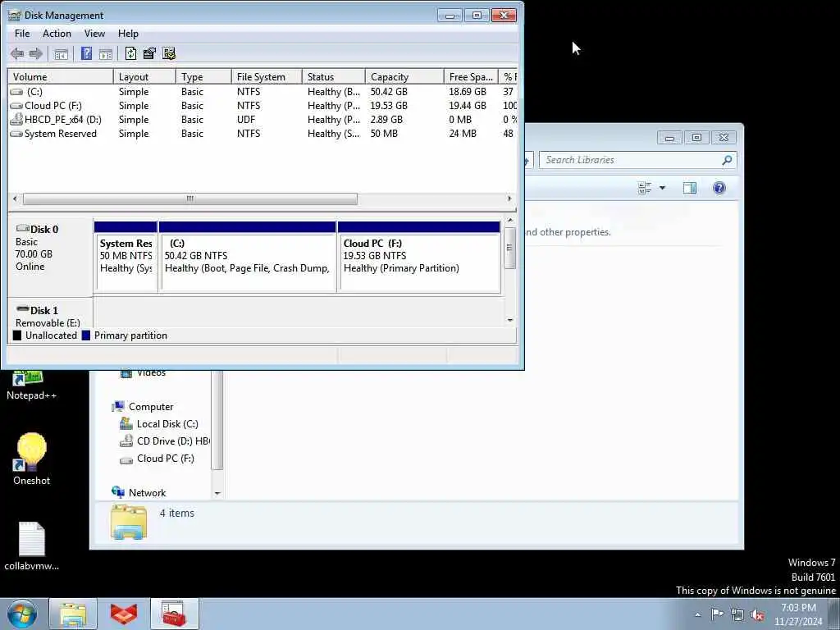Click the Notepad++ desktop shortcut
840x630 pixels.
[31, 386]
